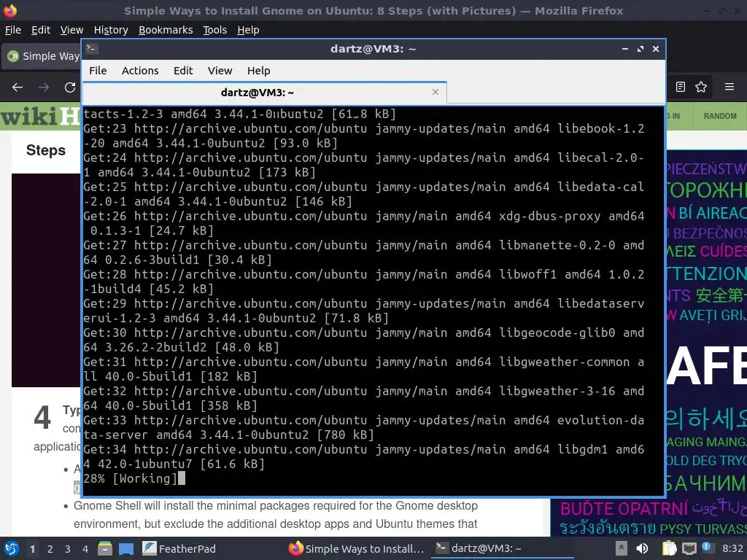
Task: Open the volume speaker tray icon
Action: [642, 548]
